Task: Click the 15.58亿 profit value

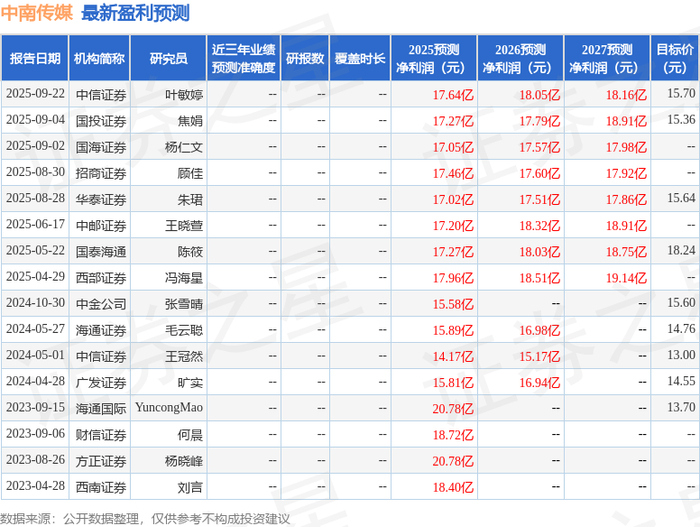Action: coord(453,304)
